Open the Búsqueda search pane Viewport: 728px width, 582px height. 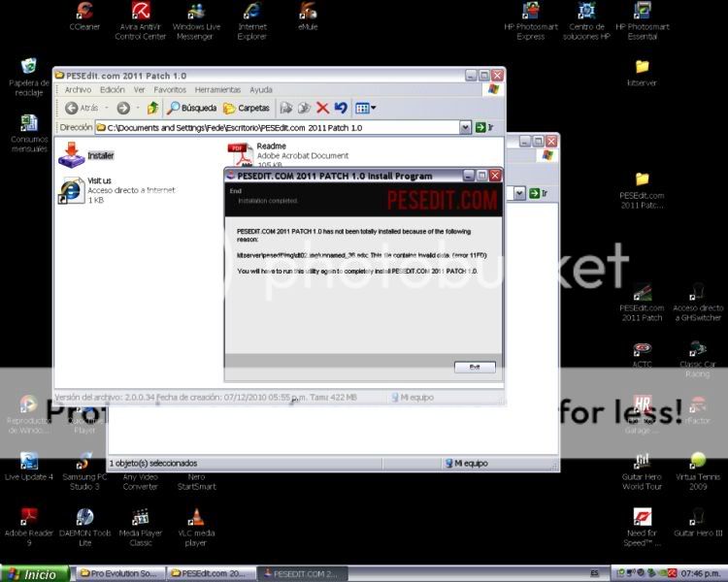pos(192,108)
